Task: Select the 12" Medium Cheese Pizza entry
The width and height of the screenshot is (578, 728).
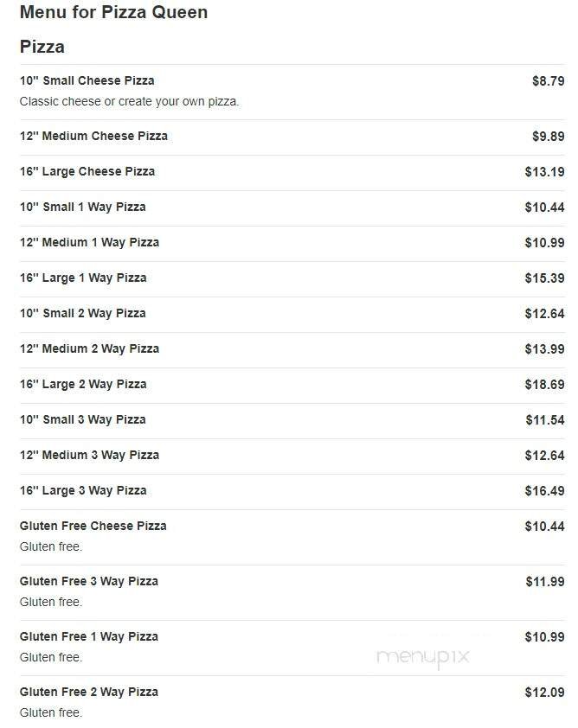Action: pyautogui.click(x=93, y=137)
